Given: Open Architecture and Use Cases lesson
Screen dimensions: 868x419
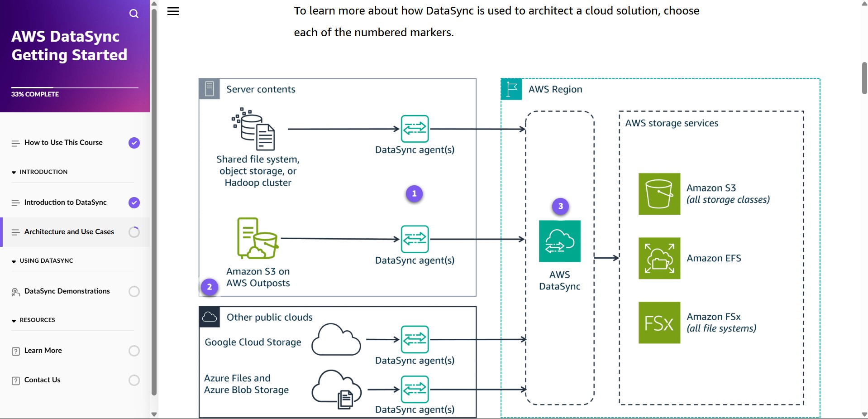Looking at the screenshot, I should [x=75, y=232].
